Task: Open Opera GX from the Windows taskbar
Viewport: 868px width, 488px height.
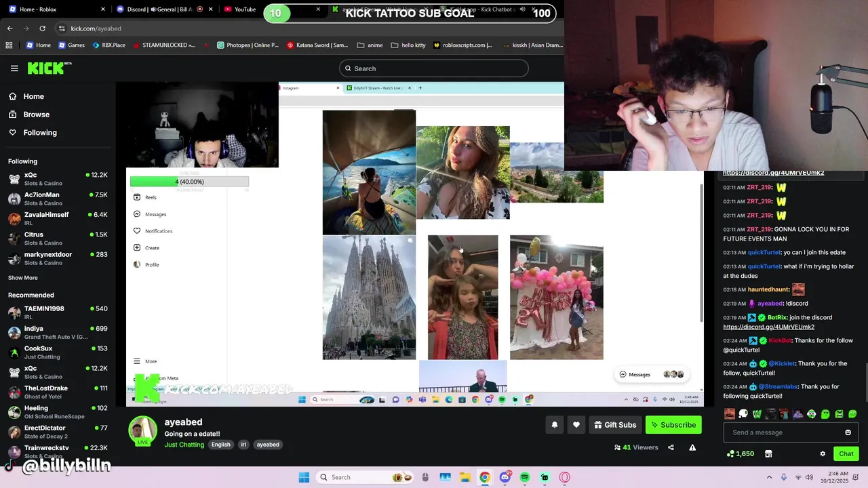Action: point(565,477)
